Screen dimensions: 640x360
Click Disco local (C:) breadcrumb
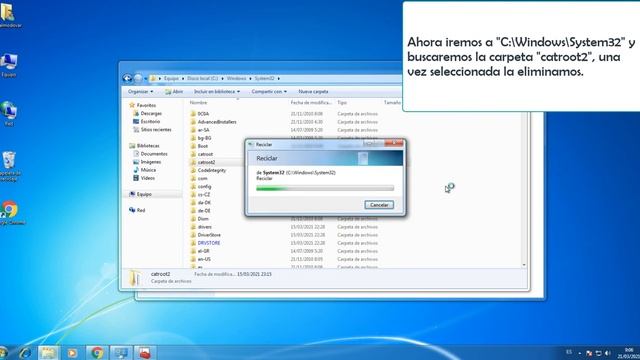[x=202, y=78]
